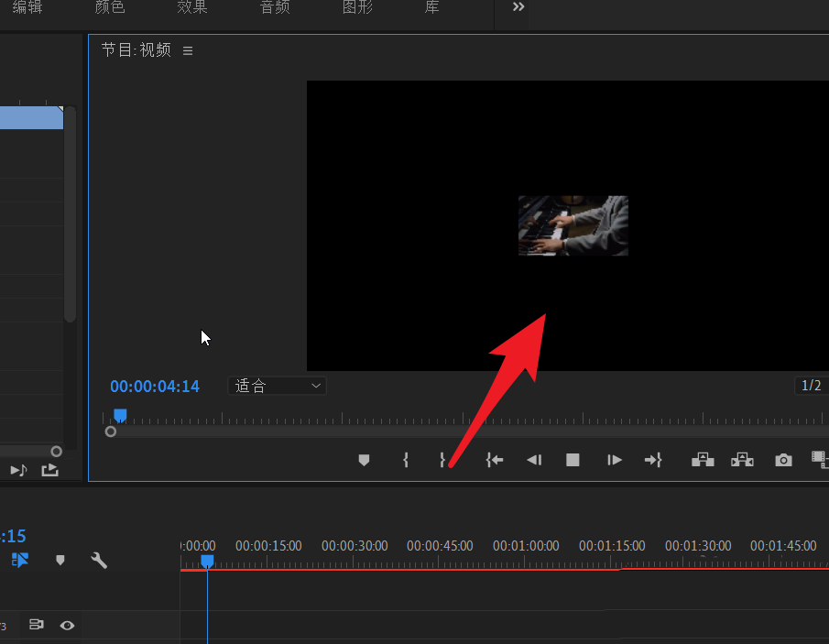
Task: Click the Lift button
Action: [x=703, y=460]
